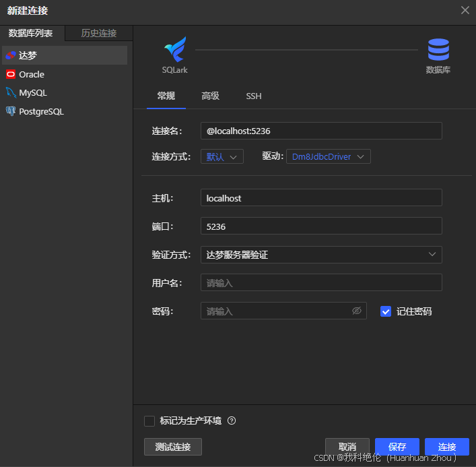The image size is (476, 467).
Task: Open the 常规 tab
Action: (x=166, y=96)
